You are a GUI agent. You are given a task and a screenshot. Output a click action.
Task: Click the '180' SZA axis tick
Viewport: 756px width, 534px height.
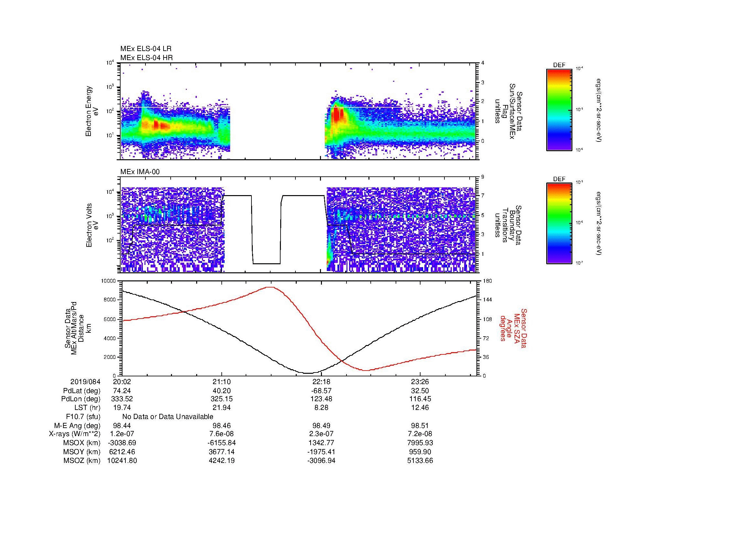pyautogui.click(x=488, y=281)
